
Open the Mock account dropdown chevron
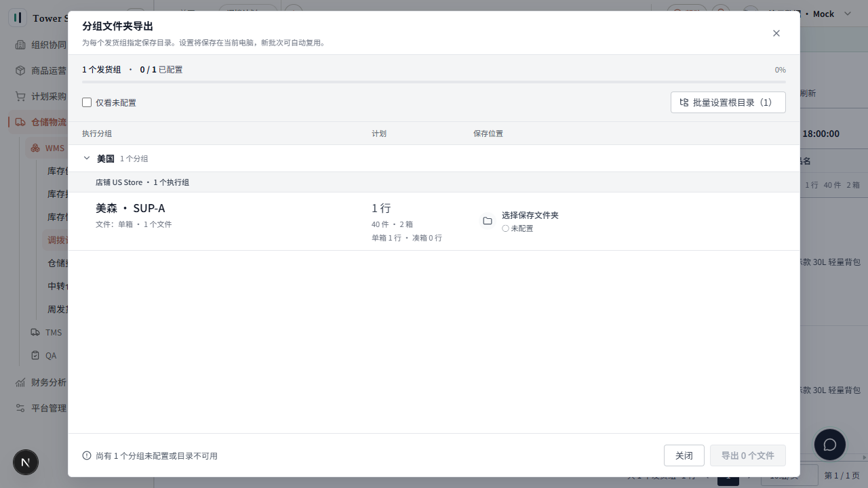[x=848, y=14]
